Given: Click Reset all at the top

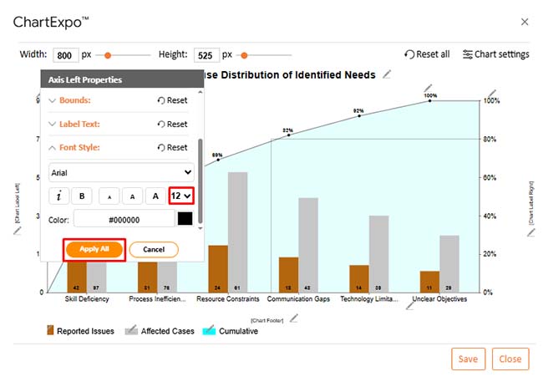Looking at the screenshot, I should click(426, 54).
